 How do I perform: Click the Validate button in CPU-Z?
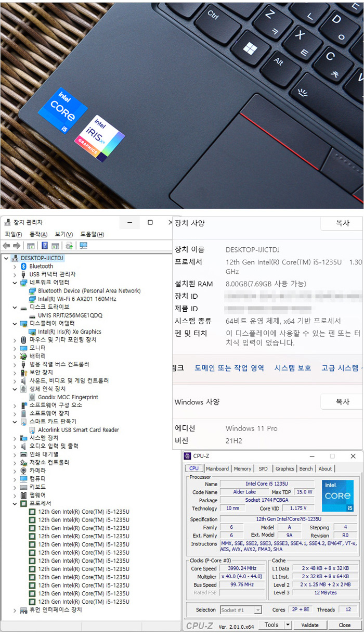coord(310,625)
